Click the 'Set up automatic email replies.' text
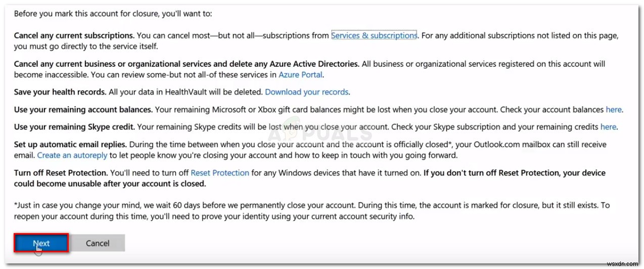 coord(70,144)
